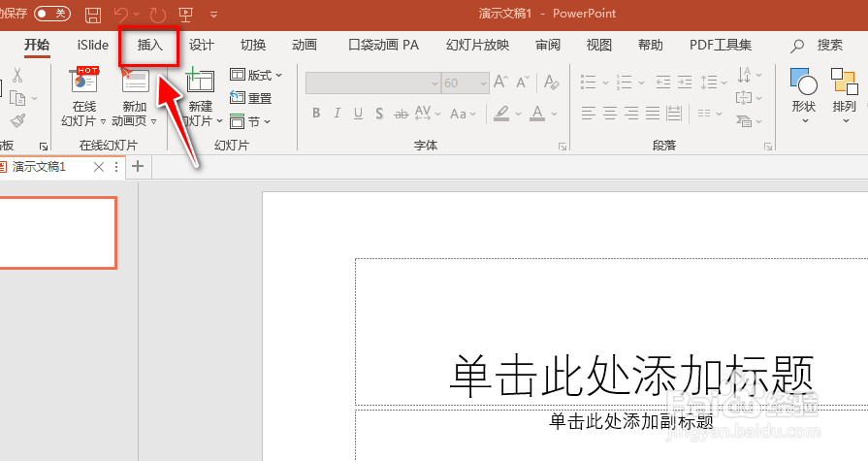This screenshot has height=461, width=868.
Task: Open the PDF工具集 tab
Action: [x=721, y=45]
